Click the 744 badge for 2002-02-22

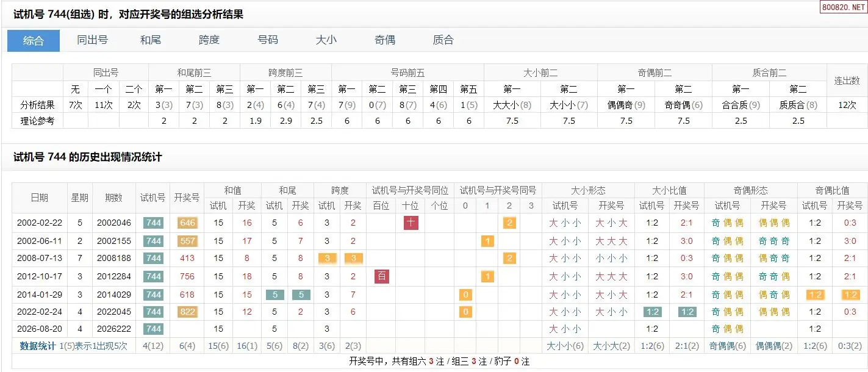tap(153, 223)
